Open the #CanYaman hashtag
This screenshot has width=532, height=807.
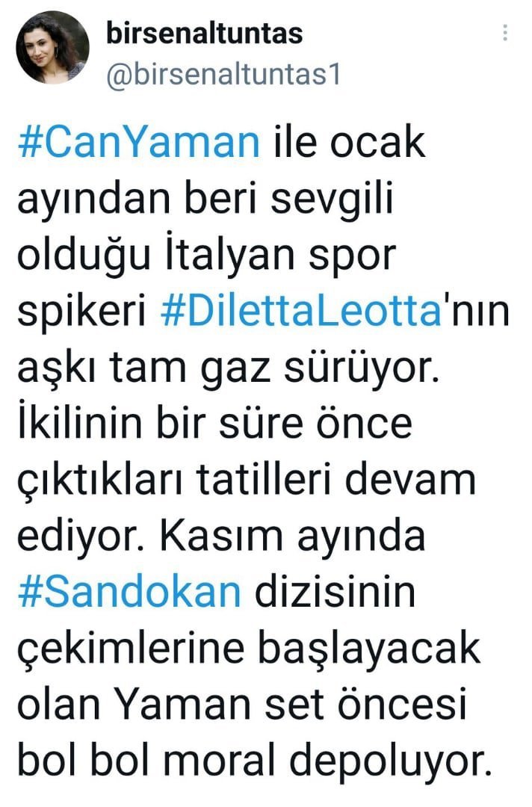tap(139, 142)
